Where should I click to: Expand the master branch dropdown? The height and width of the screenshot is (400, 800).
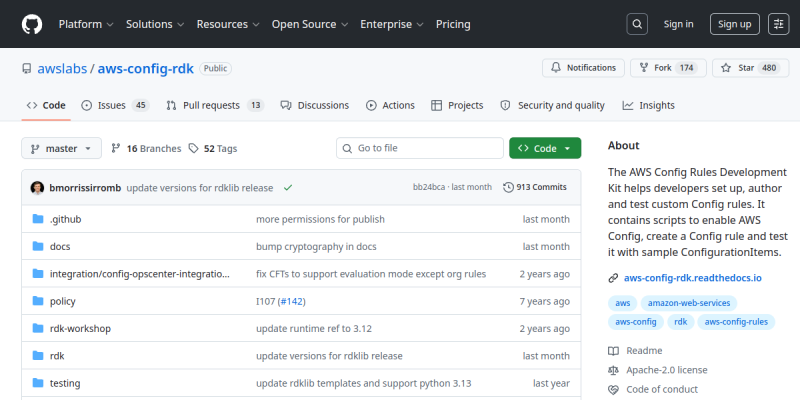61,148
